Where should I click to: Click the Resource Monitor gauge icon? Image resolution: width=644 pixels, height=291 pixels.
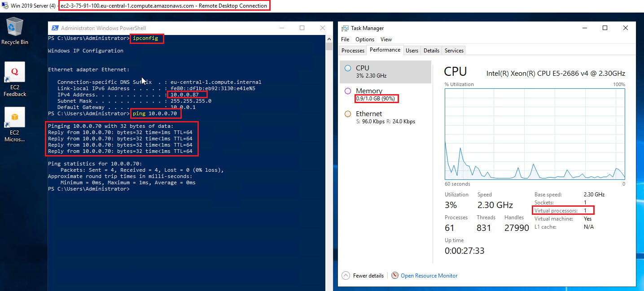(395, 275)
